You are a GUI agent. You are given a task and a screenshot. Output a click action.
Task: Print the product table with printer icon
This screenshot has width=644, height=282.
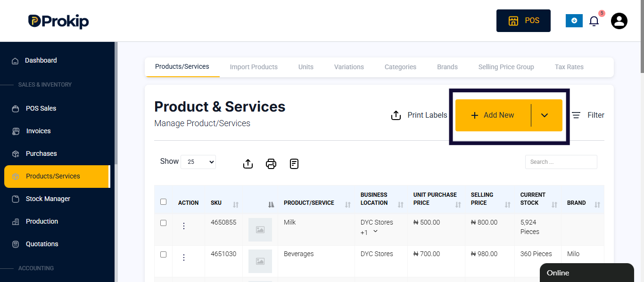[x=271, y=164]
